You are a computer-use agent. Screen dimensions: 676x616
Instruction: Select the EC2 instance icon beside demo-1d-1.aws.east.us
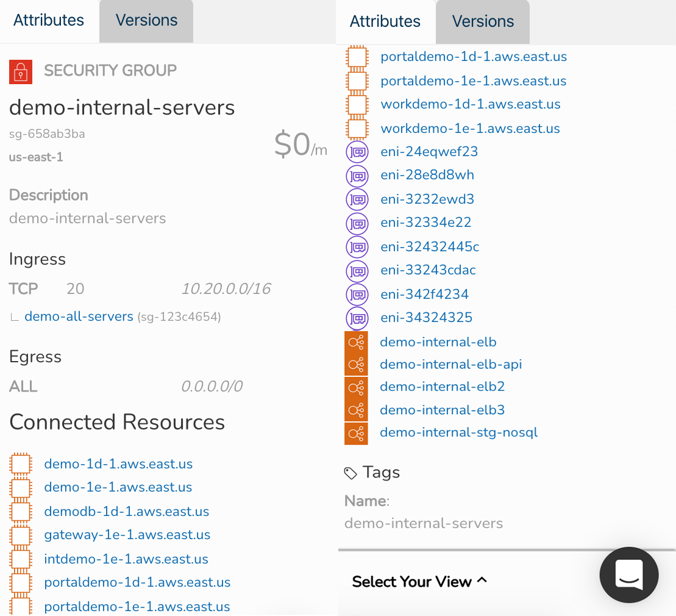[21, 464]
